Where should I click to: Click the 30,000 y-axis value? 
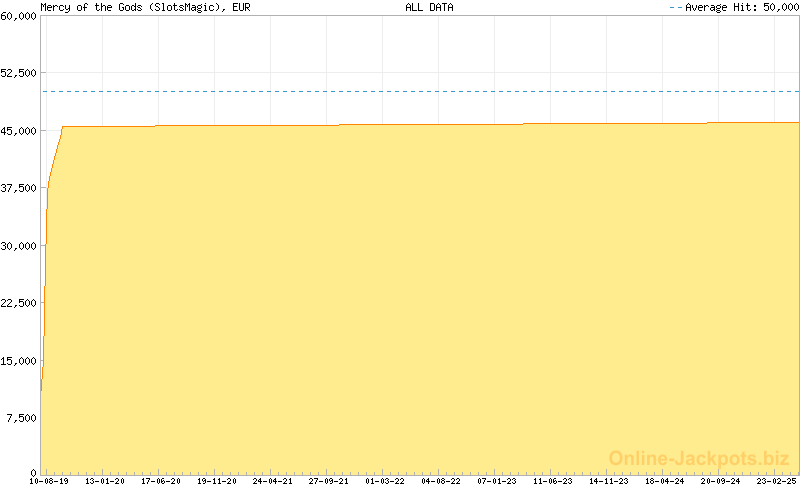pos(19,246)
